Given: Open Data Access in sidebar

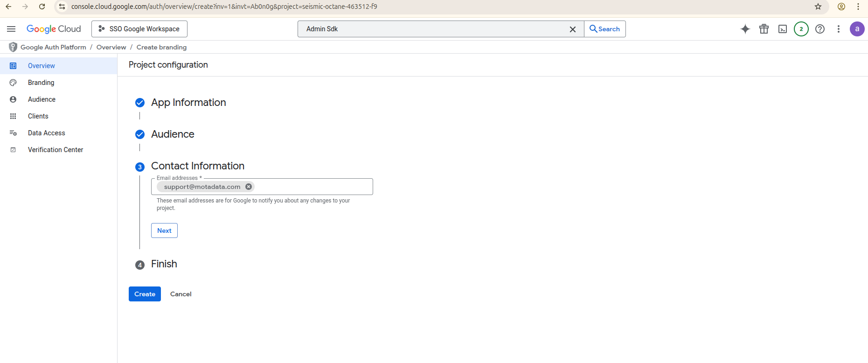Looking at the screenshot, I should (x=46, y=133).
